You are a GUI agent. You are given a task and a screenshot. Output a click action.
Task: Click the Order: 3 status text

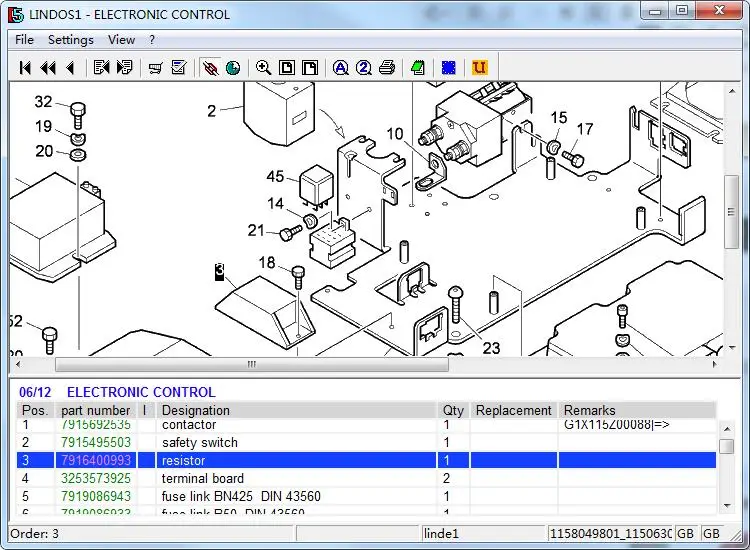click(x=34, y=533)
